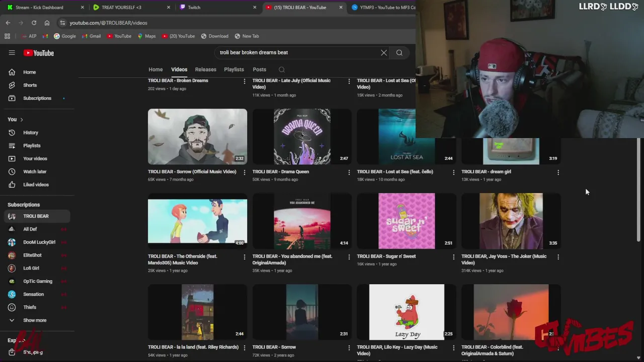Reload the page in browser toolbar
Screen dimensions: 644x362
tap(34, 23)
